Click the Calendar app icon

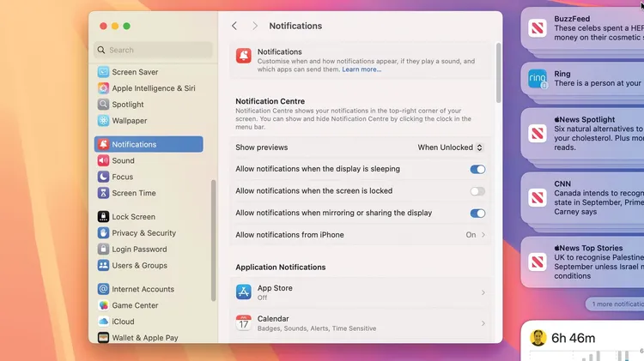(244, 323)
